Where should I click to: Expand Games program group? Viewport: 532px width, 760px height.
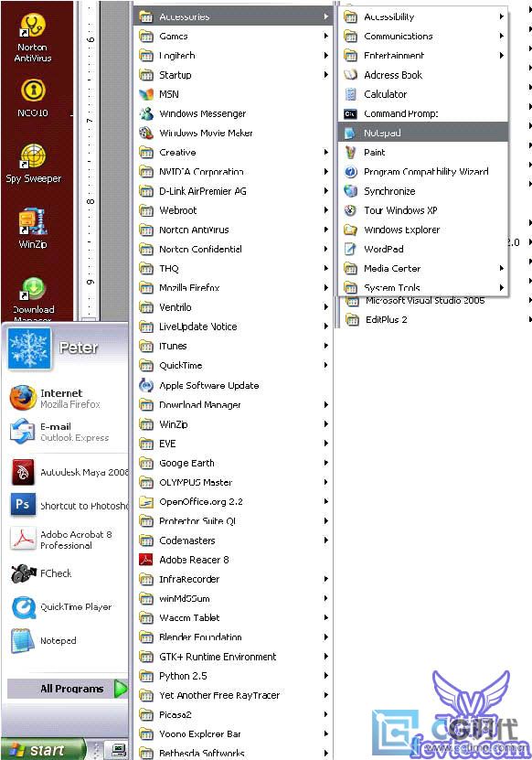[233, 36]
